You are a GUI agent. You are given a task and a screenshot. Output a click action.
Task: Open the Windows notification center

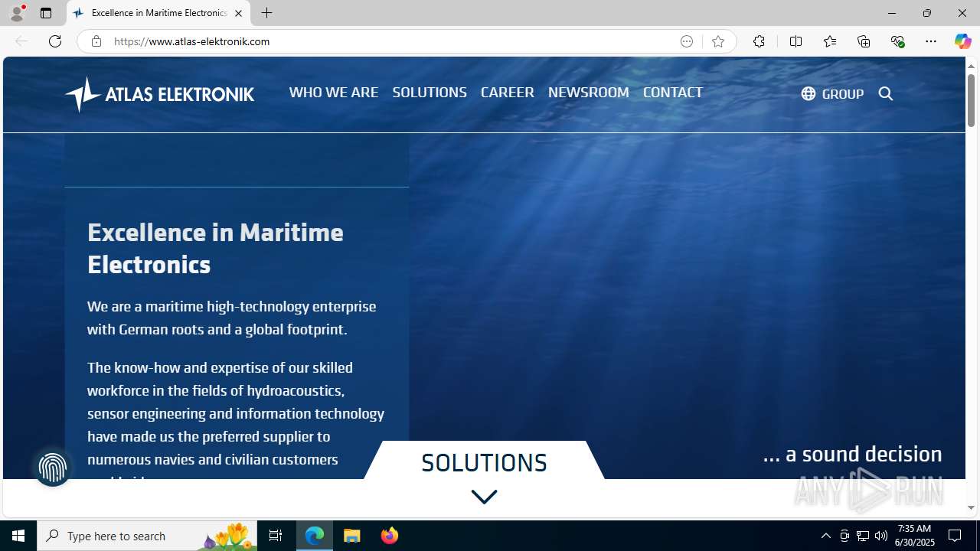click(x=955, y=536)
